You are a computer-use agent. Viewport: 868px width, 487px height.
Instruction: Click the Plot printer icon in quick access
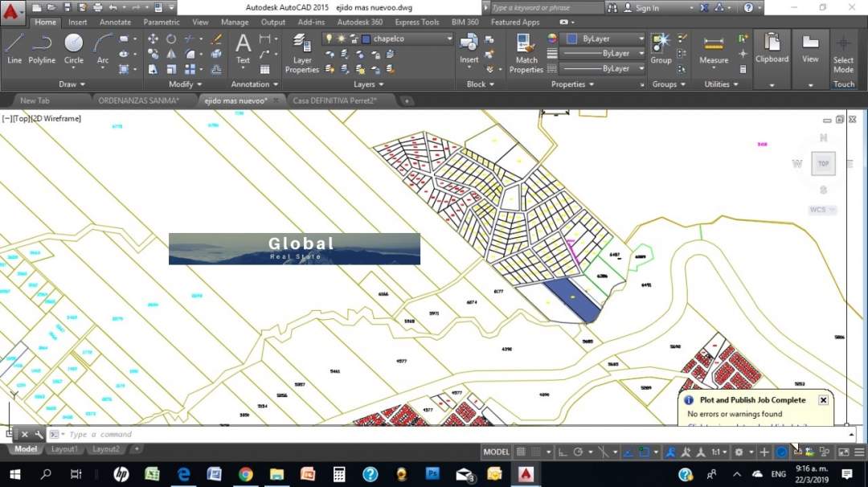[x=97, y=8]
